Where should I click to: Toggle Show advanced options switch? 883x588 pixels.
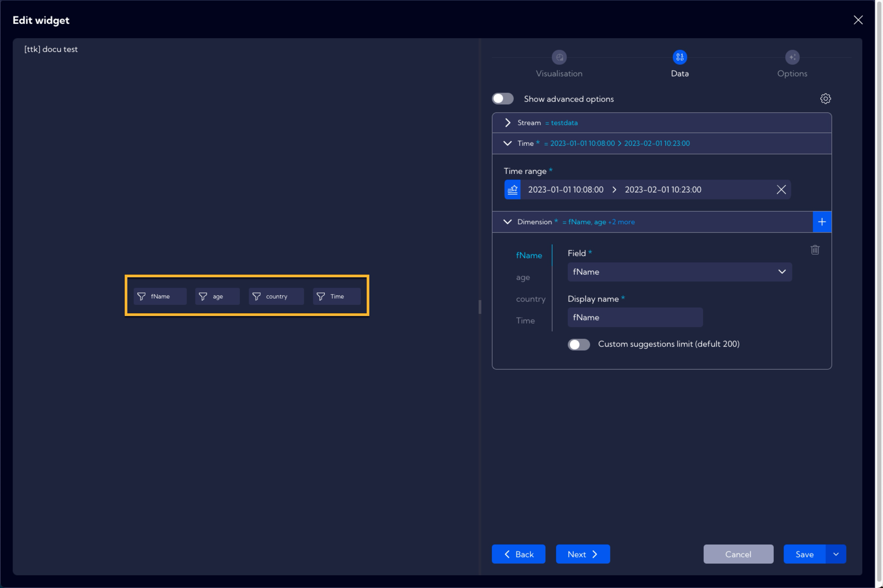point(503,99)
